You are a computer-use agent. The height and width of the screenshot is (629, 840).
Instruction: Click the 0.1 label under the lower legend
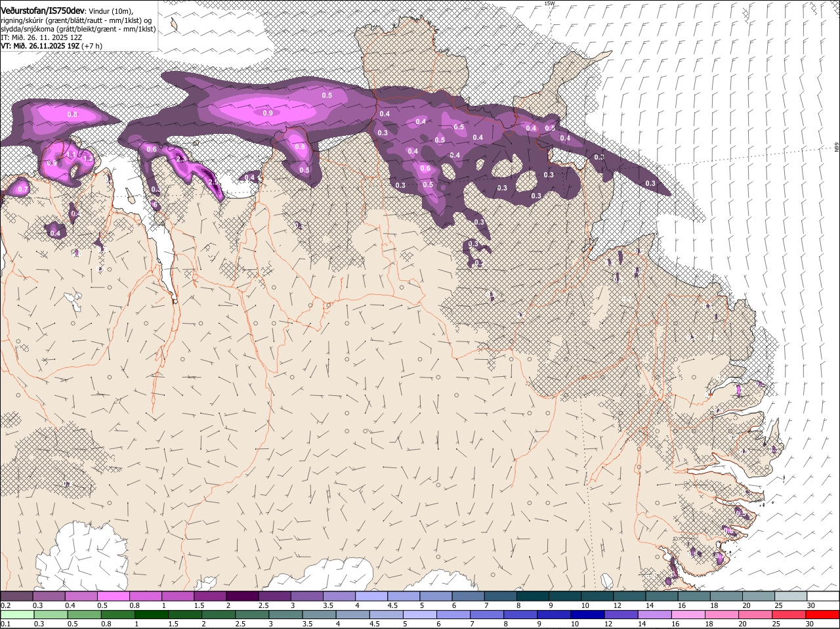[x=5, y=624]
